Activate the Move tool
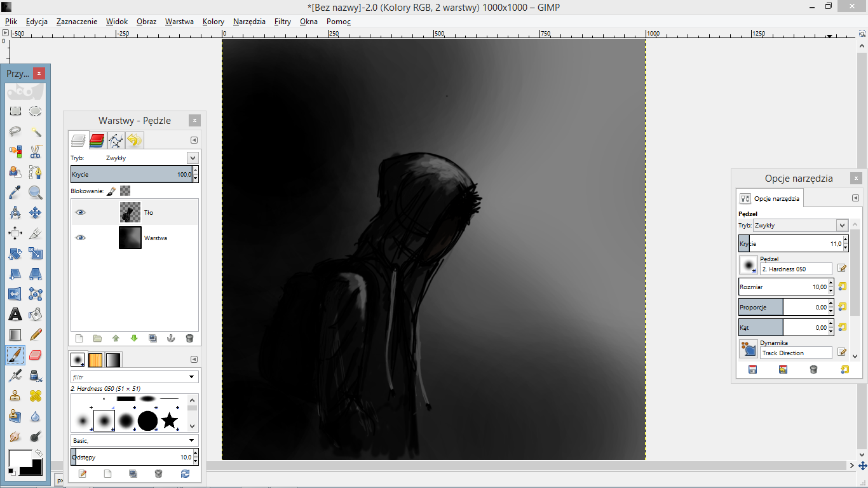 (36, 213)
